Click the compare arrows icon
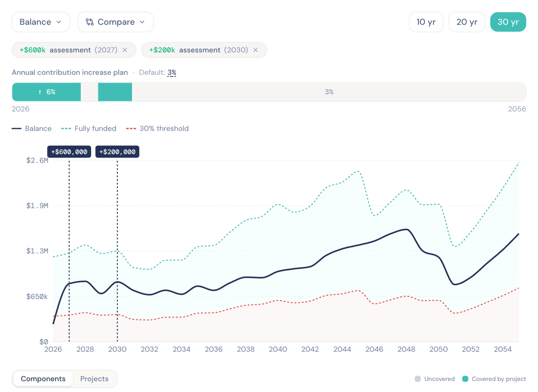 pos(90,22)
